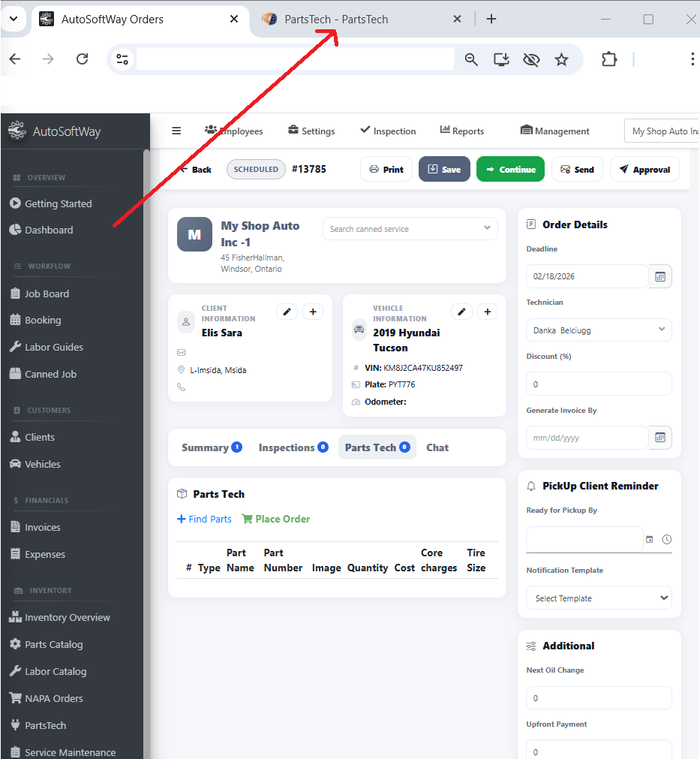Screen dimensions: 700x759
Task: Click the hamburger menu icon in top bar
Action: [176, 131]
